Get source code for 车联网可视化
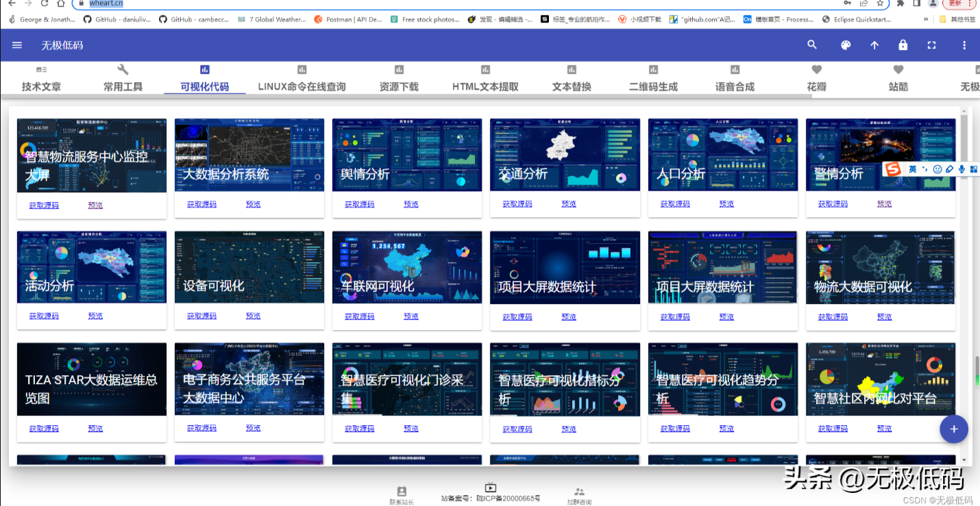980x506 pixels. [x=359, y=316]
